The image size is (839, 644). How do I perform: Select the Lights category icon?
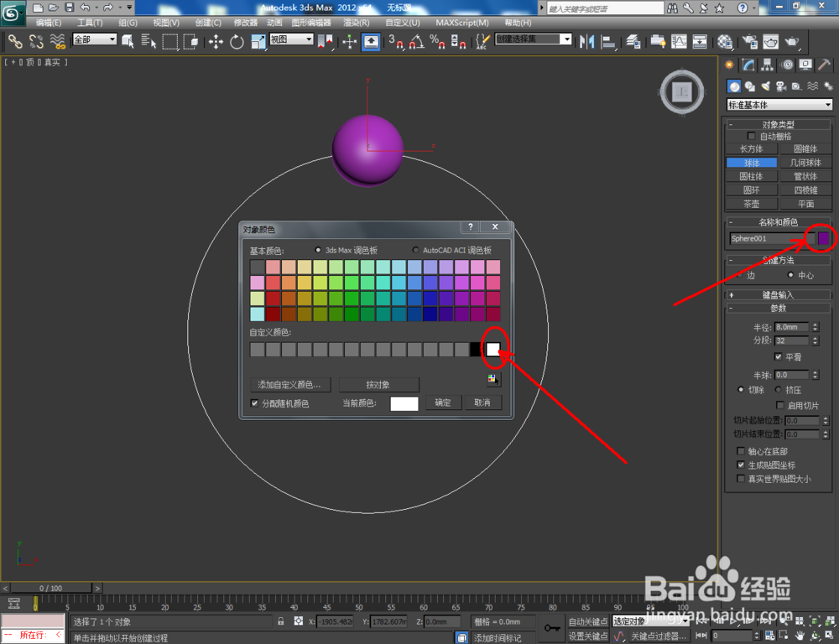click(x=766, y=86)
